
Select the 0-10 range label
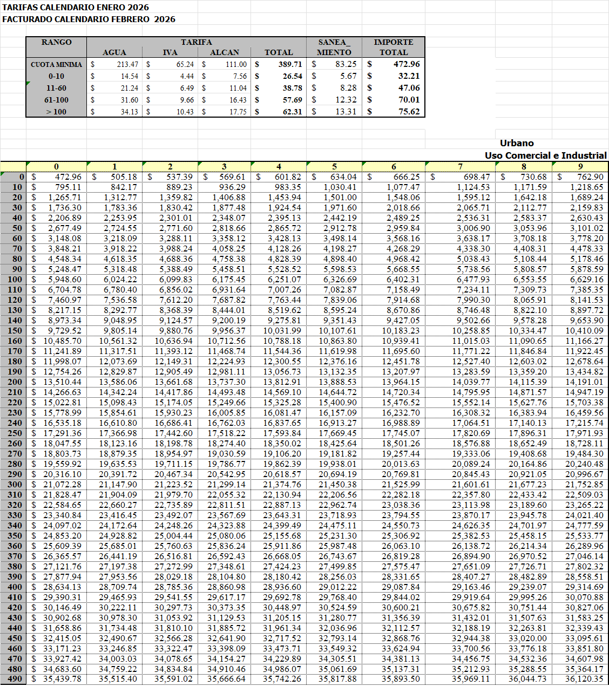(x=56, y=76)
